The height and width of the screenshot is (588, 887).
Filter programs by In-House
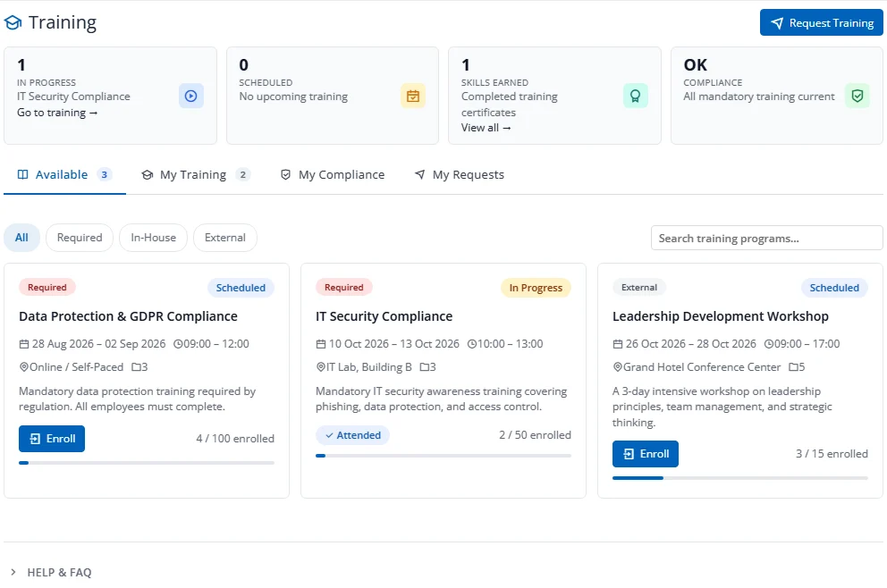153,238
